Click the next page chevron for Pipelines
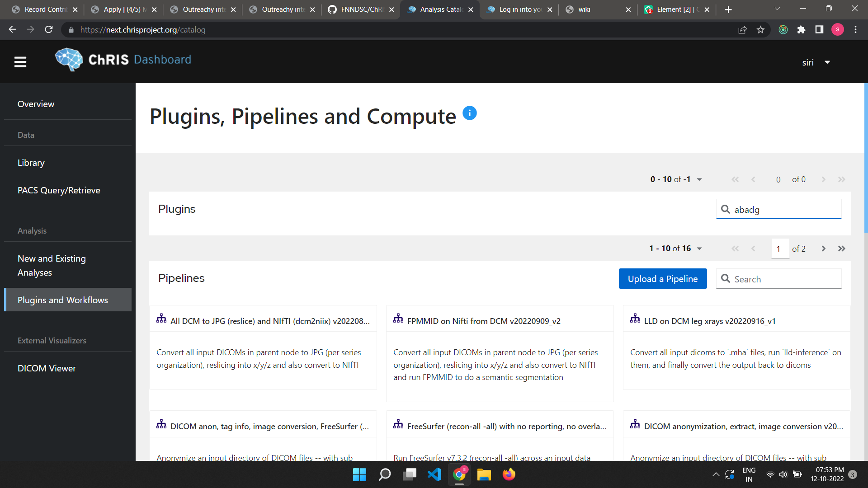This screenshot has width=868, height=488. pos(824,248)
